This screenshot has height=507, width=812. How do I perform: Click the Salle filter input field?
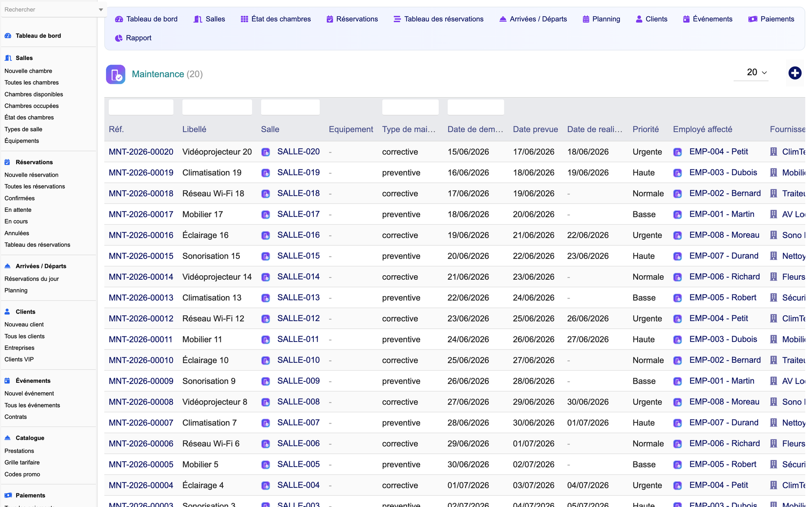(x=290, y=107)
